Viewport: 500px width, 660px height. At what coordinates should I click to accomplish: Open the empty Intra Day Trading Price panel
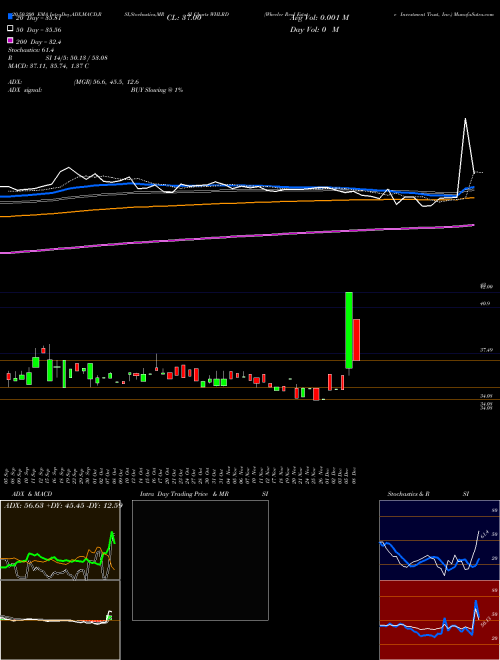[x=200, y=560]
